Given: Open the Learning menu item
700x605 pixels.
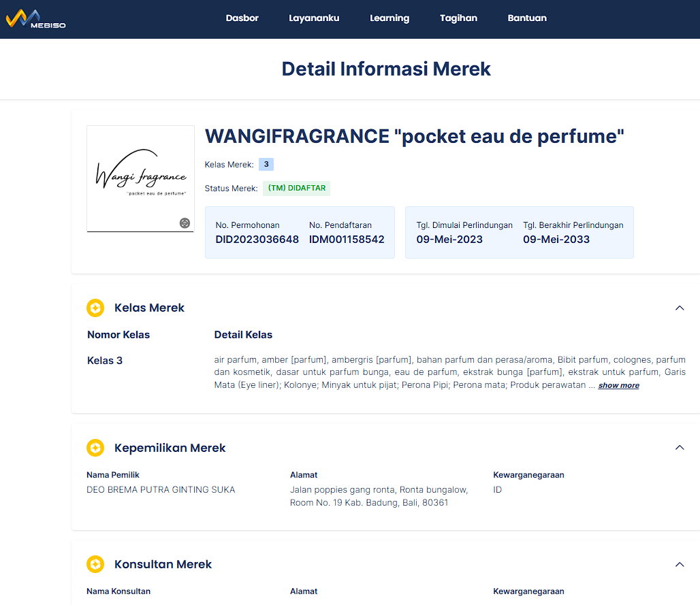Looking at the screenshot, I should click(x=389, y=18).
